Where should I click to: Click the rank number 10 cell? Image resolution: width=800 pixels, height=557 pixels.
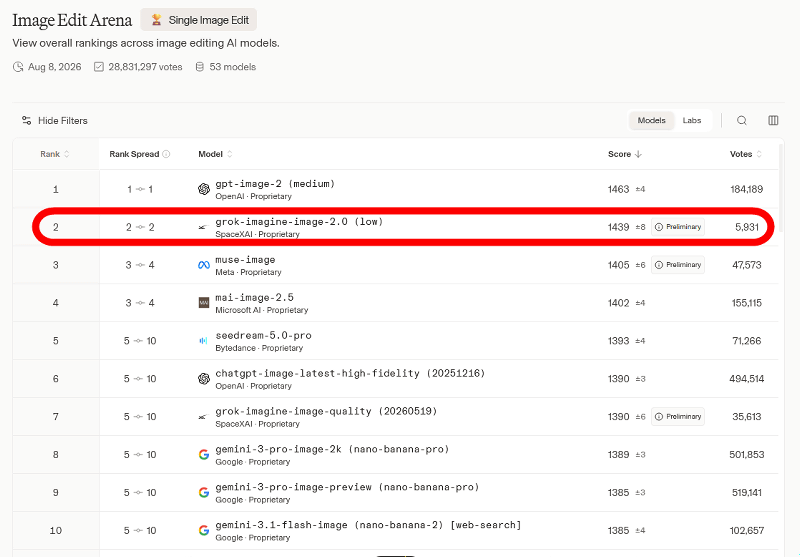56,530
